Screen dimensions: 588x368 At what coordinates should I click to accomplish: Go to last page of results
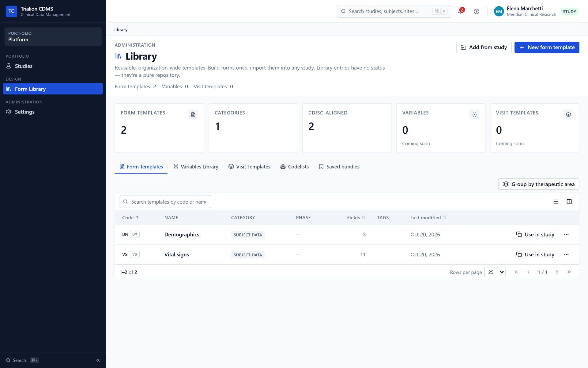click(x=569, y=272)
